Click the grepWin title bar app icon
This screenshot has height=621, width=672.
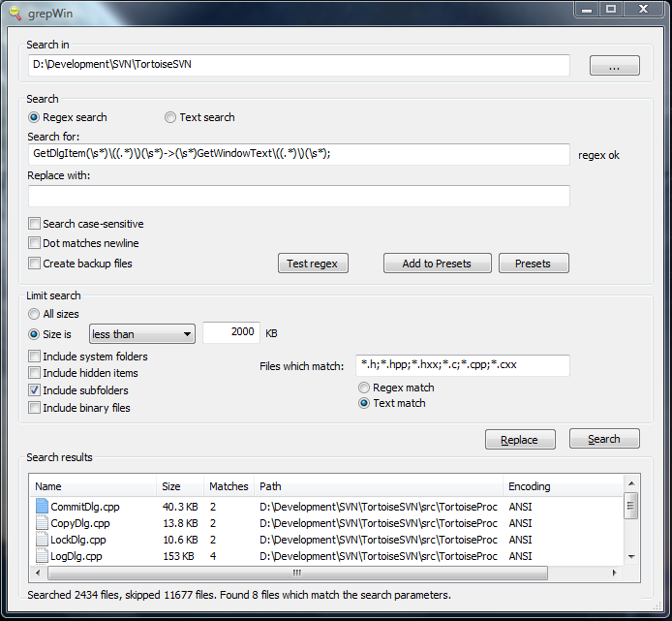15,12
